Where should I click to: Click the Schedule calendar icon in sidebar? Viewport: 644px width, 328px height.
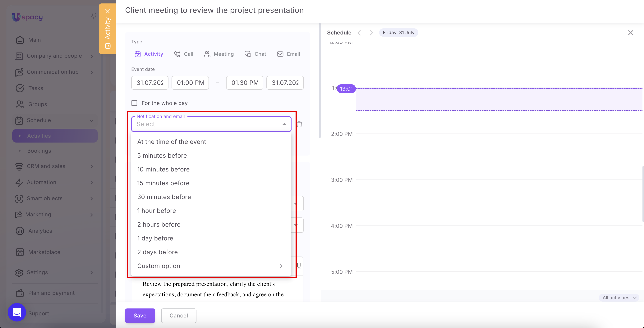tap(19, 120)
